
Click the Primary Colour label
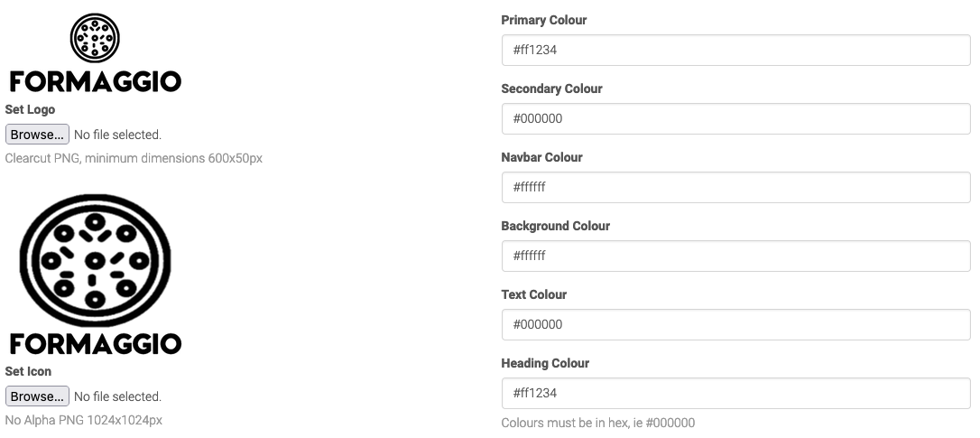point(543,20)
